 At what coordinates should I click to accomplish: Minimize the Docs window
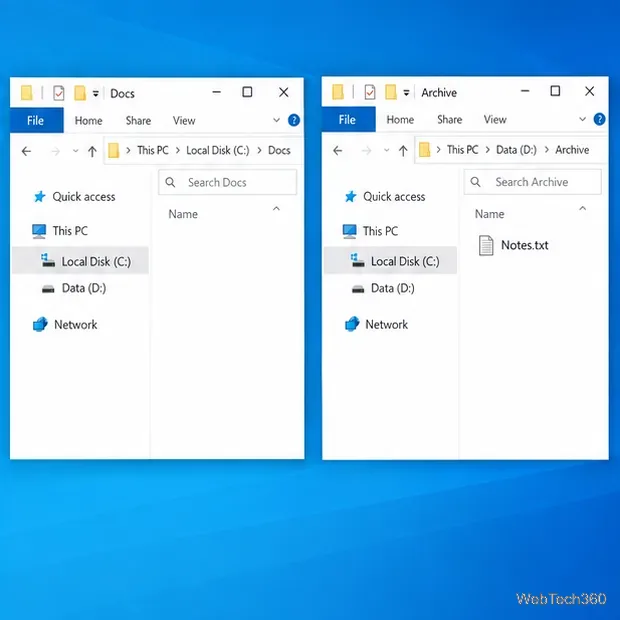pyautogui.click(x=217, y=92)
